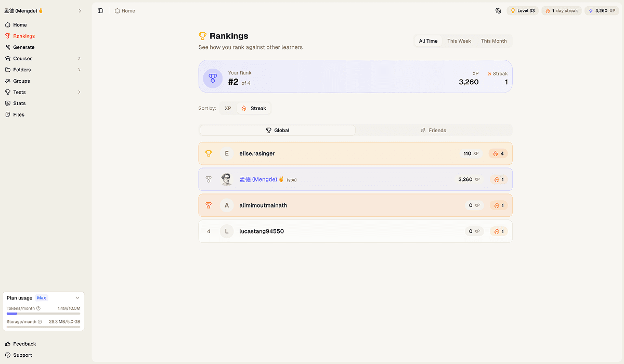The image size is (624, 364).
Task: Click the 3,260 XP lightning badge
Action: coord(601,10)
